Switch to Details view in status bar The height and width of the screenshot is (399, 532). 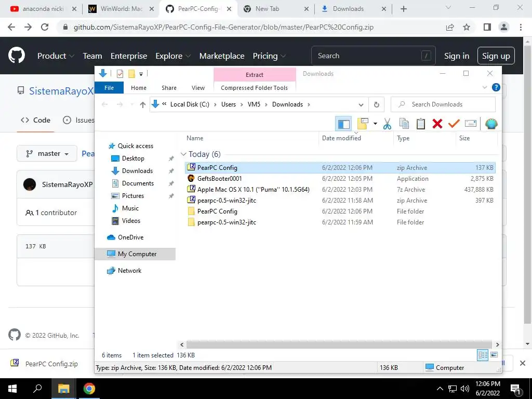coord(483,355)
